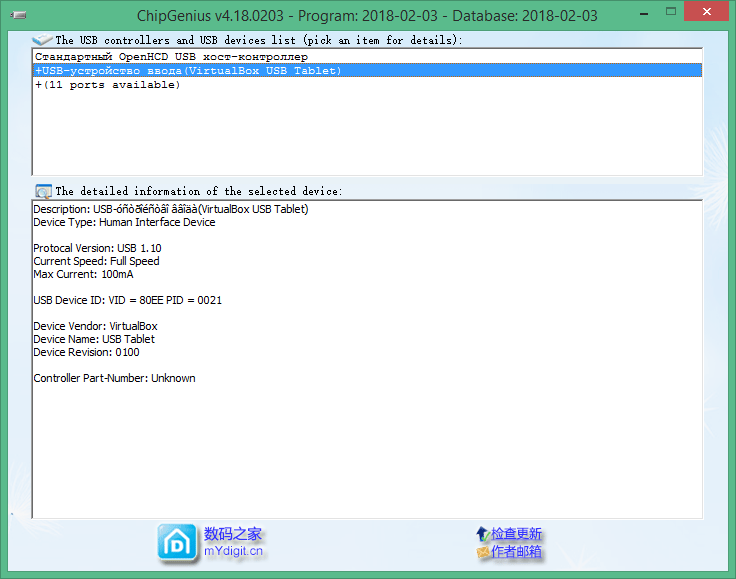
Task: Select the VirtualBox USB Tablet device row
Action: point(368,71)
